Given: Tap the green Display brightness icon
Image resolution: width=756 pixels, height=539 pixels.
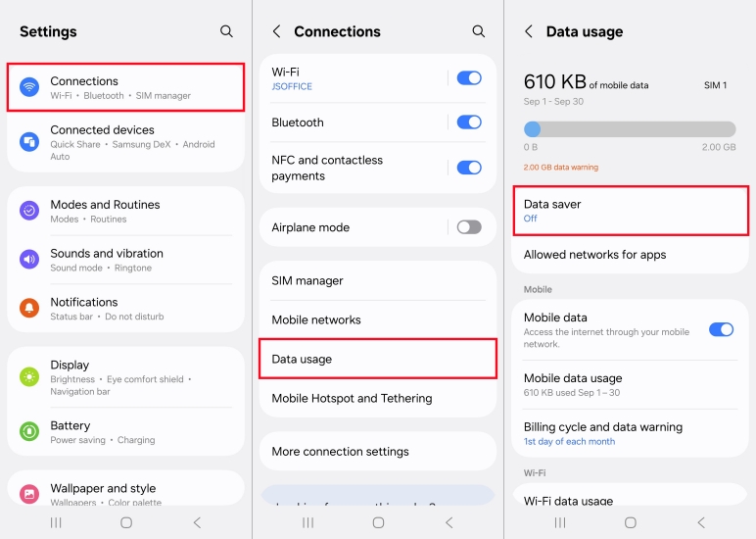Looking at the screenshot, I should (29, 377).
